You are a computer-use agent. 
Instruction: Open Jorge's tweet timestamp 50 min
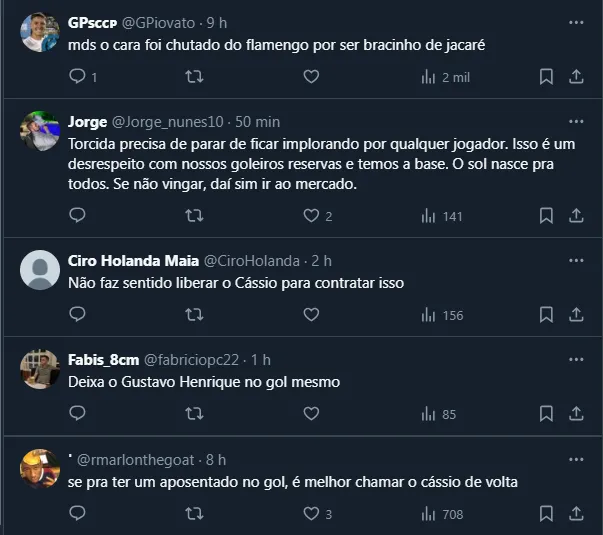tap(257, 122)
